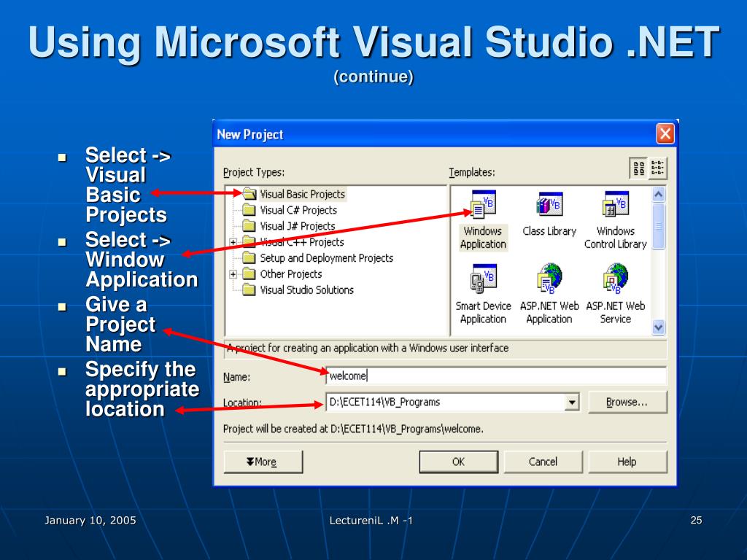
Task: Click the Other Projects folder icon
Action: [249, 274]
